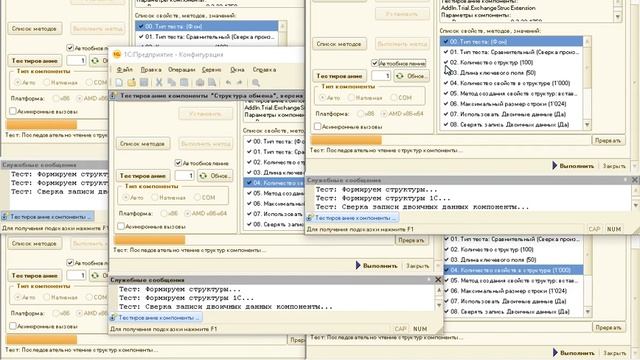Click the Paste clipboard toolbar icon

[x=184, y=82]
